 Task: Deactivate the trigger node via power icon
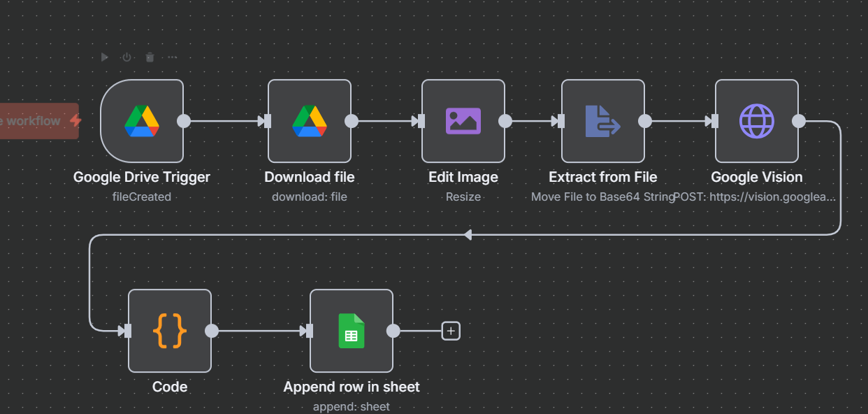[x=126, y=57]
